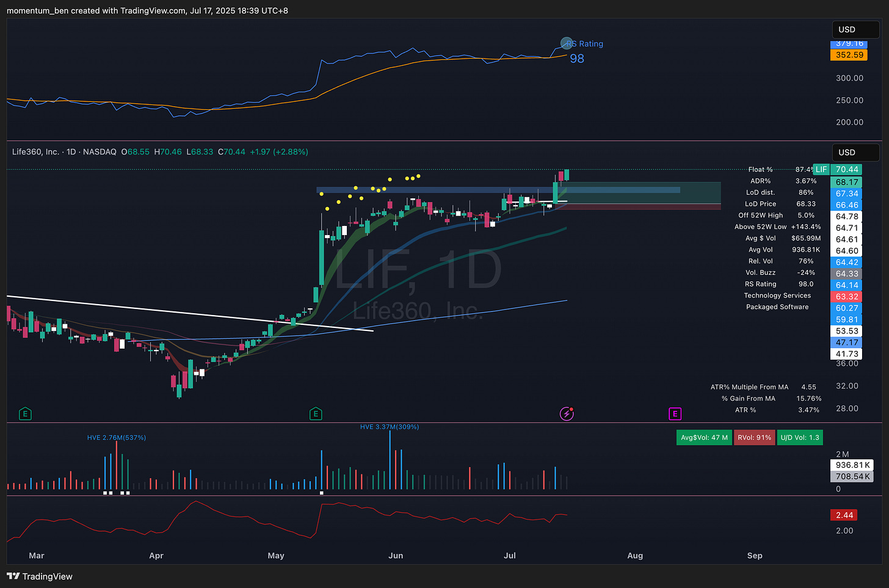
Task: Click the 352.59 orange axis label
Action: point(849,55)
